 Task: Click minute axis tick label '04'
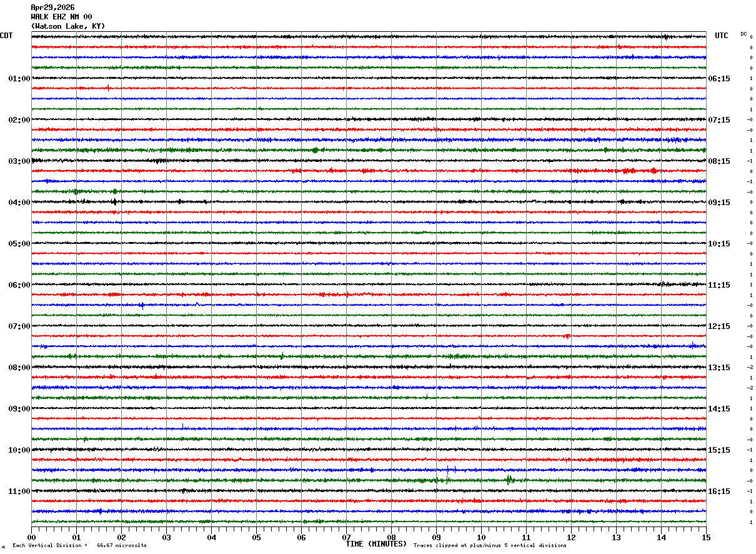click(x=211, y=537)
